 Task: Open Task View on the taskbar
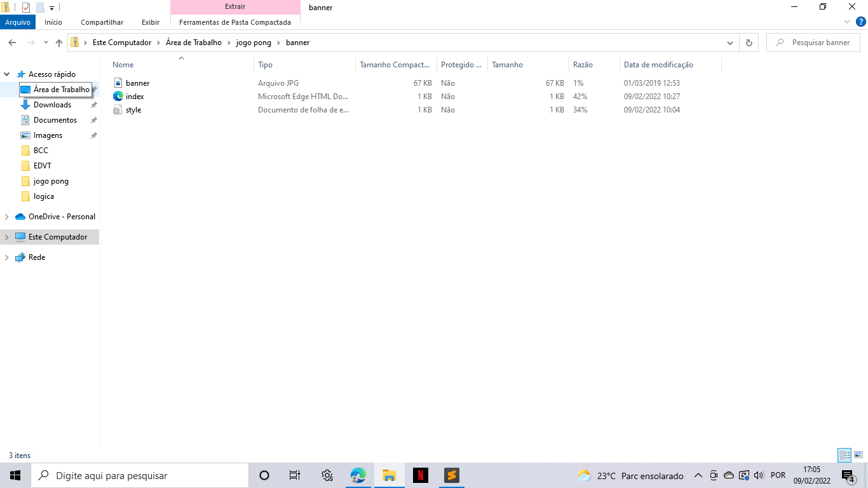(295, 475)
